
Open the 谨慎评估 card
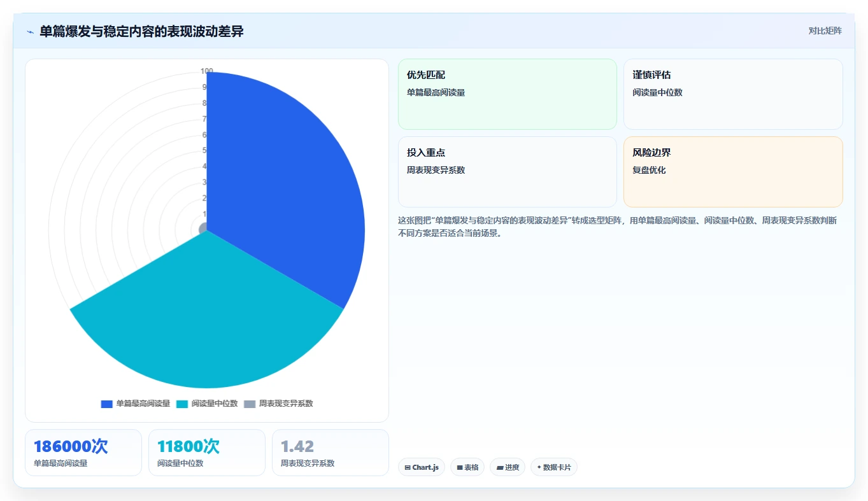pos(733,94)
